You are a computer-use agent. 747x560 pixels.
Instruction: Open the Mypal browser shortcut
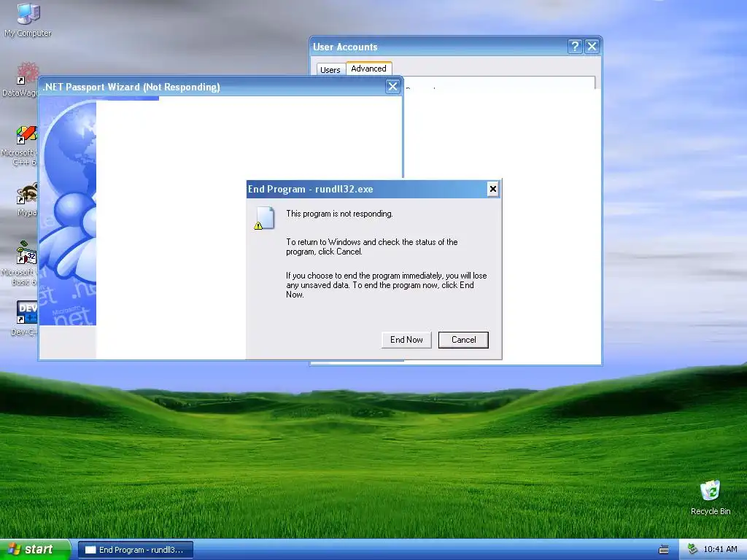click(x=26, y=200)
